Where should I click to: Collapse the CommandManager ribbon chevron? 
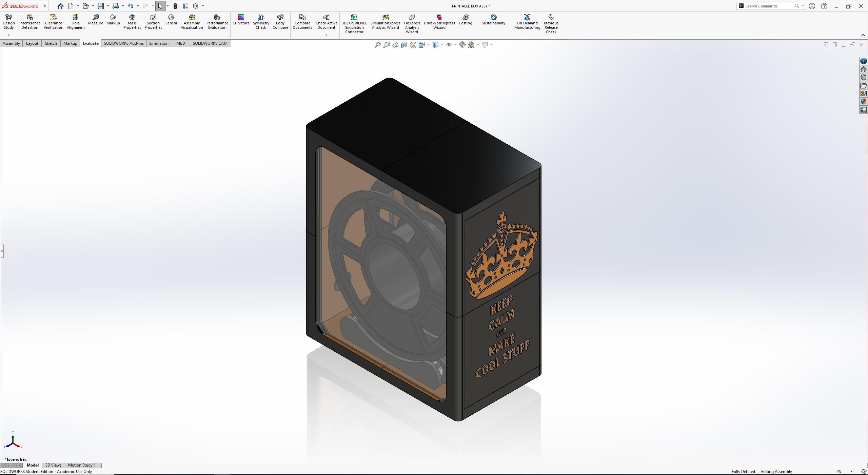click(x=863, y=35)
